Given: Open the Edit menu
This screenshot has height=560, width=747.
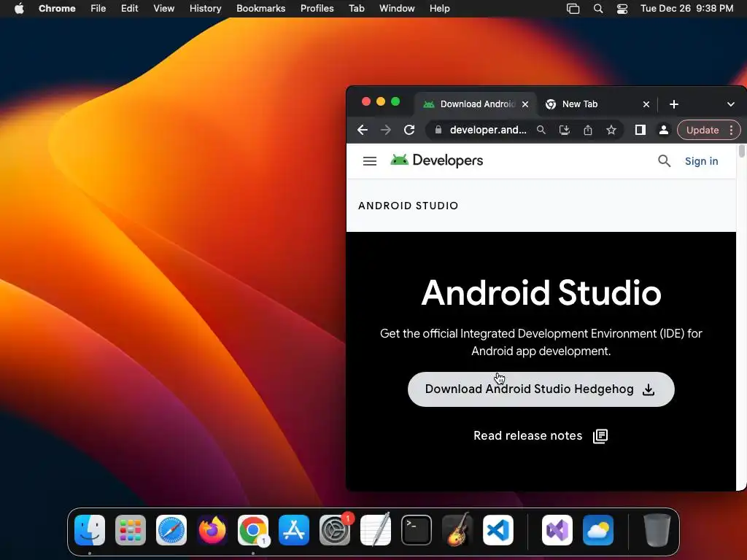Looking at the screenshot, I should tap(129, 9).
